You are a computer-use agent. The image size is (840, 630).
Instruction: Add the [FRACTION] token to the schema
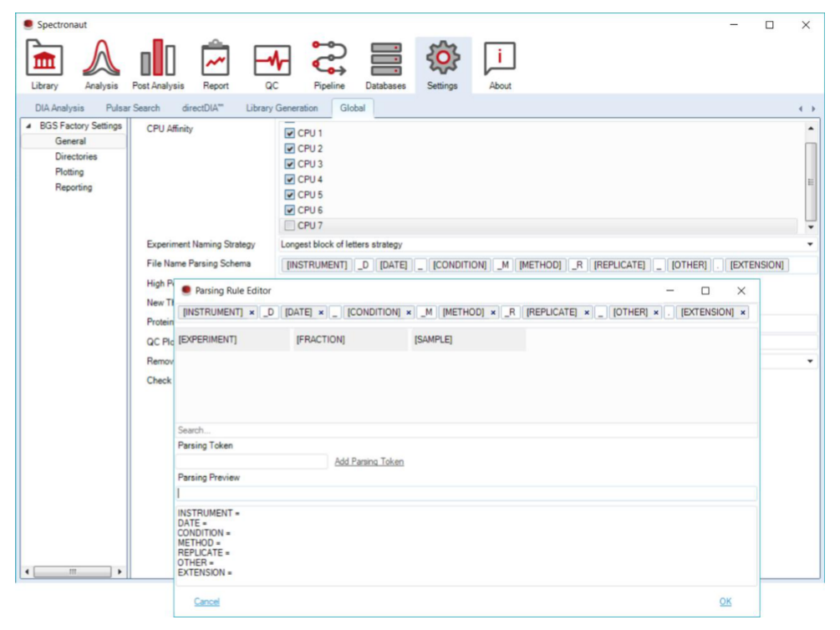[x=350, y=339]
